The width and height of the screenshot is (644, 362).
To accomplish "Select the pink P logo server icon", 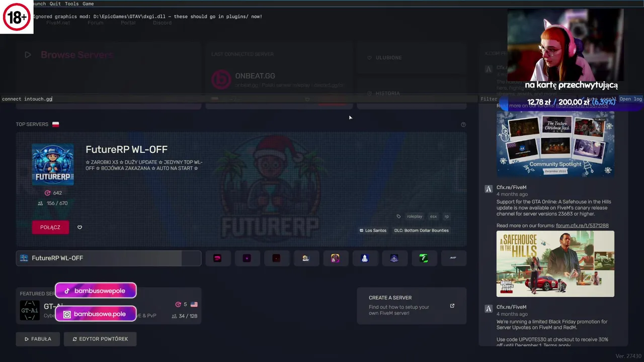I will click(217, 258).
